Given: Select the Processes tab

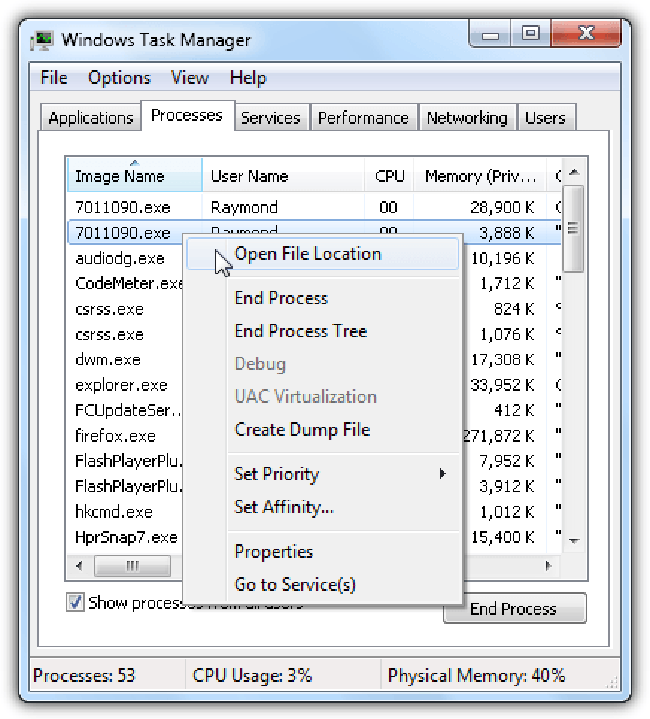Looking at the screenshot, I should coord(187,115).
